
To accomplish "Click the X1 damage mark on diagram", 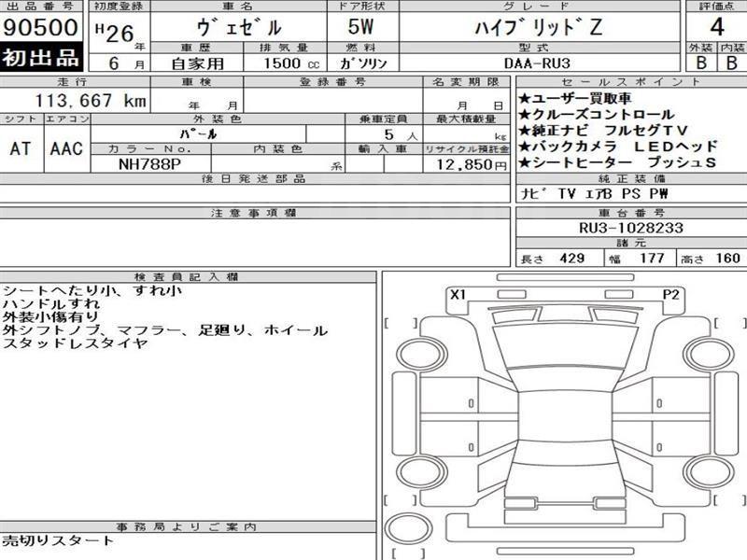I will [458, 295].
